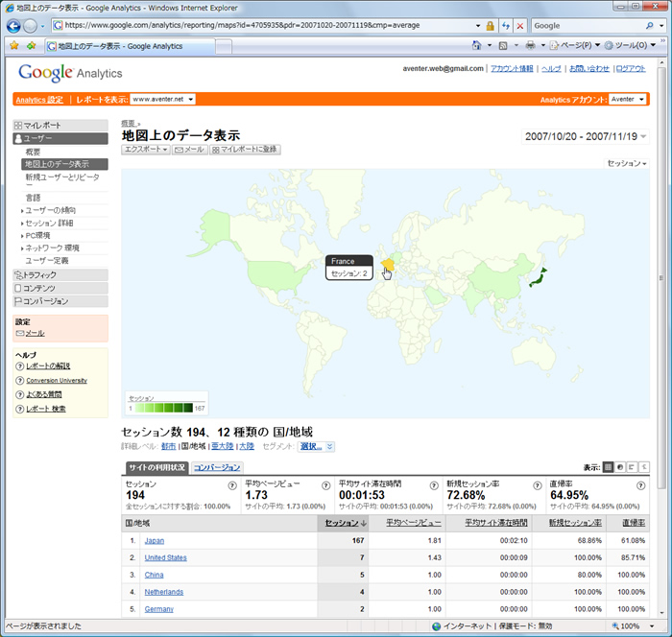This screenshot has height=637, width=672.
Task: Open help for 平均ページビュー metric
Action: click(325, 485)
